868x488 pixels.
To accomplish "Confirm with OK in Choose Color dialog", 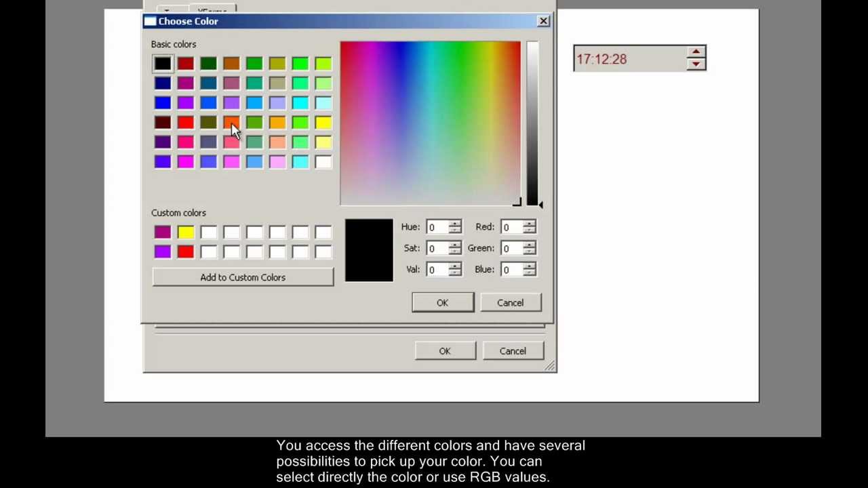I will (x=442, y=303).
